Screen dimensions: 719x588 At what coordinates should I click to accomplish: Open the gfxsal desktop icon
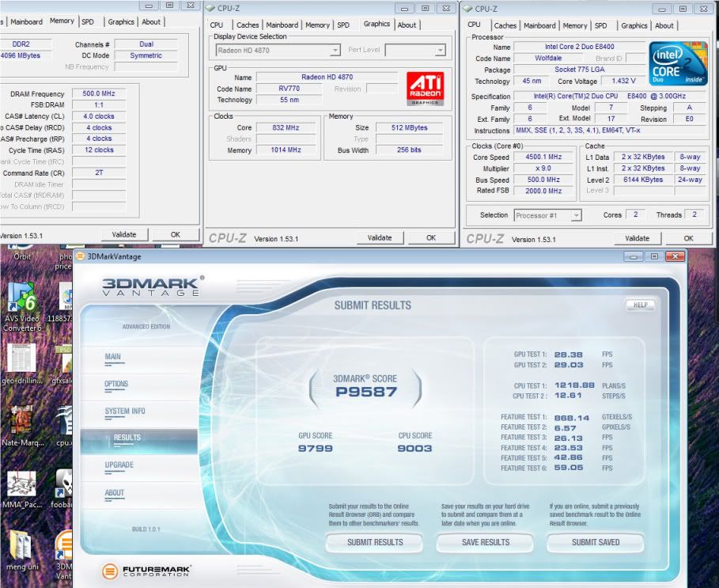pos(63,366)
